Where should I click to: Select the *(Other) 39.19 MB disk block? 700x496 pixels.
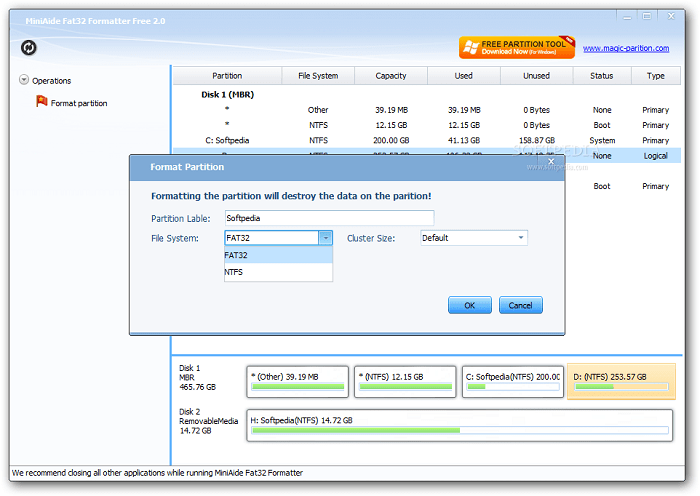tap(297, 381)
